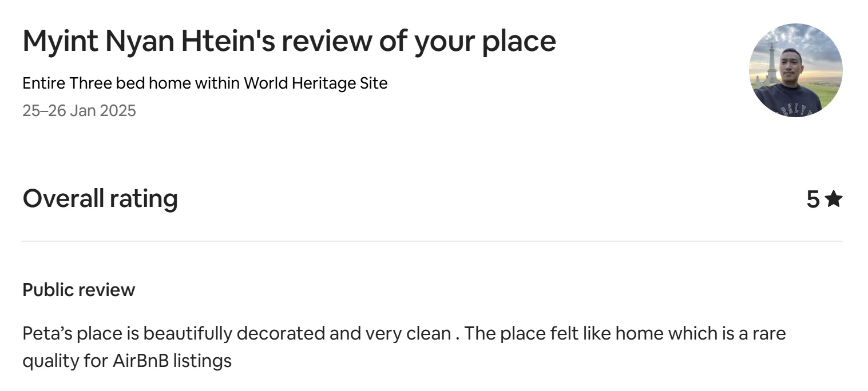
Task: Click the word AirBnB in the review
Action: pyautogui.click(x=141, y=361)
